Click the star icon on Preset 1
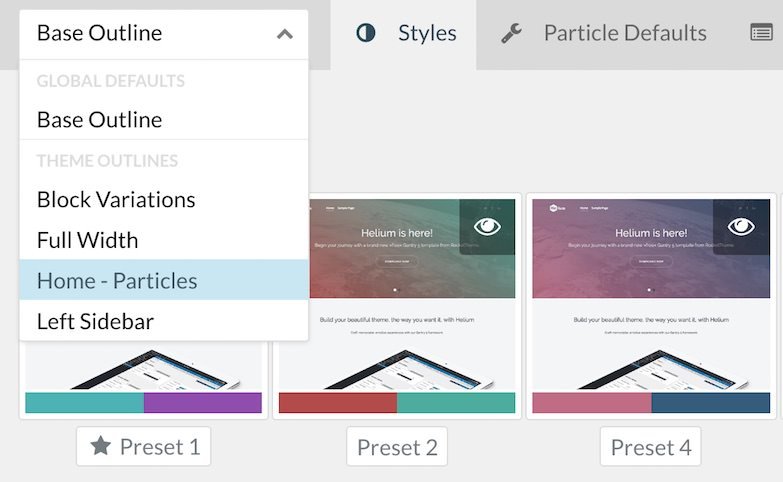This screenshot has width=783, height=482. pyautogui.click(x=100, y=447)
